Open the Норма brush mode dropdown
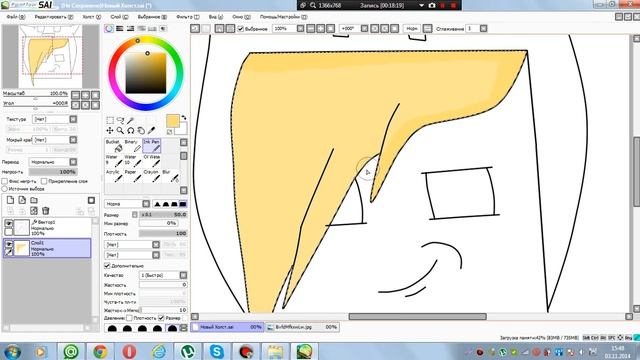Image resolution: width=640 pixels, height=360 pixels. 128,204
